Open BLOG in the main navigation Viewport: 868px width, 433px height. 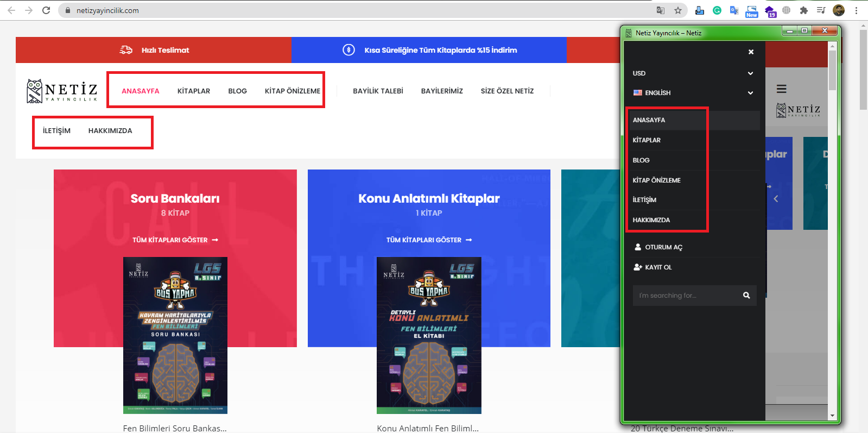point(237,91)
